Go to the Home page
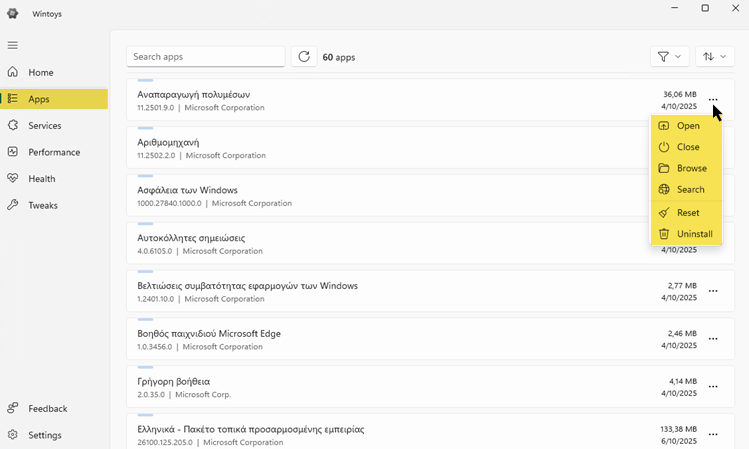This screenshot has height=449, width=749. (x=41, y=73)
